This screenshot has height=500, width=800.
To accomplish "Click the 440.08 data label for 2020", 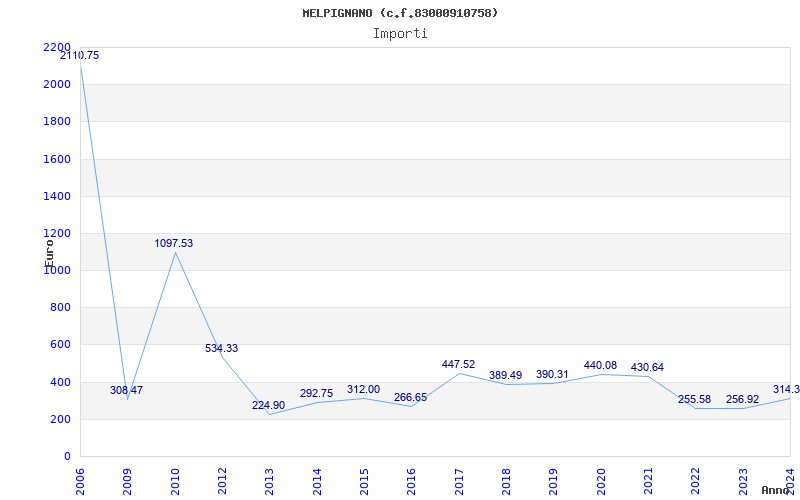I will pyautogui.click(x=600, y=366).
